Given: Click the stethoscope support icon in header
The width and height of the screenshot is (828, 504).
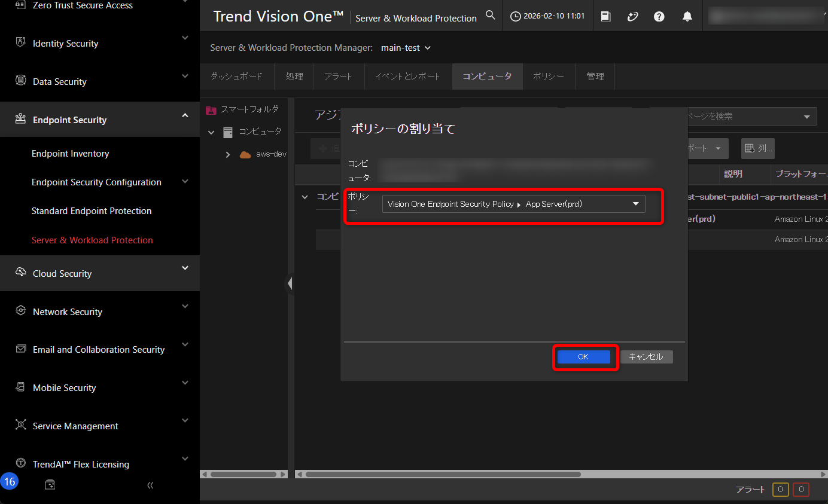Looking at the screenshot, I should pos(632,17).
